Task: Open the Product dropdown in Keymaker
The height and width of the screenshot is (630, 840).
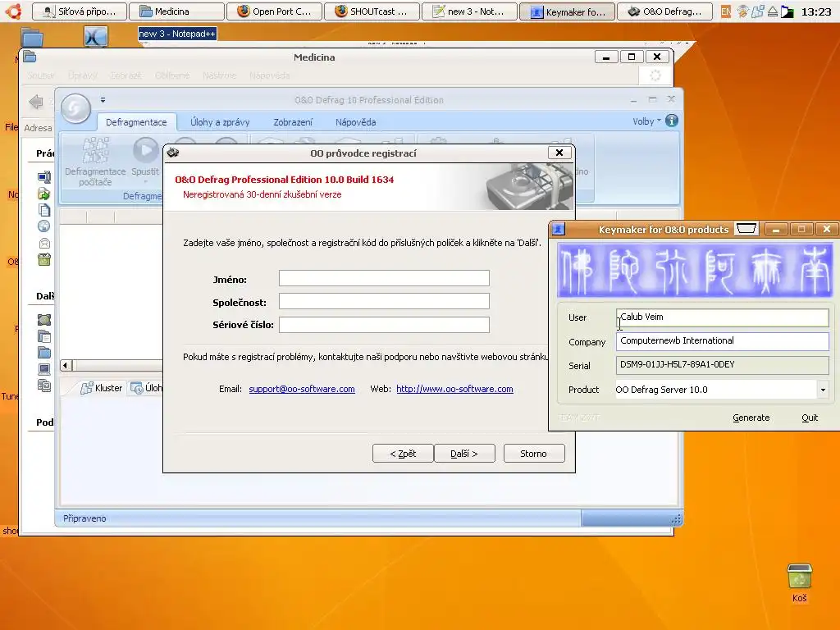Action: click(823, 390)
